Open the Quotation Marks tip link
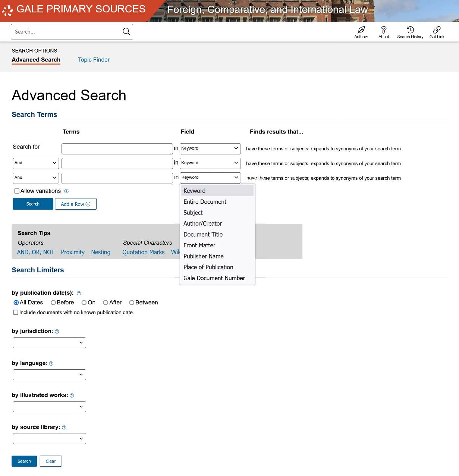This screenshot has width=459, height=476. [x=143, y=252]
